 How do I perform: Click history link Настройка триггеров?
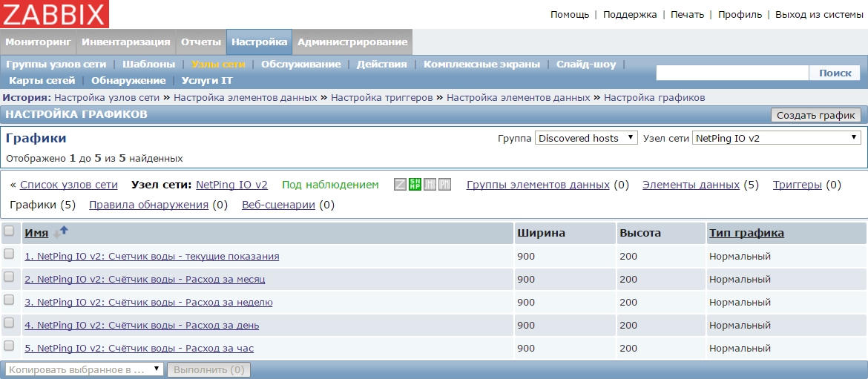[x=382, y=97]
